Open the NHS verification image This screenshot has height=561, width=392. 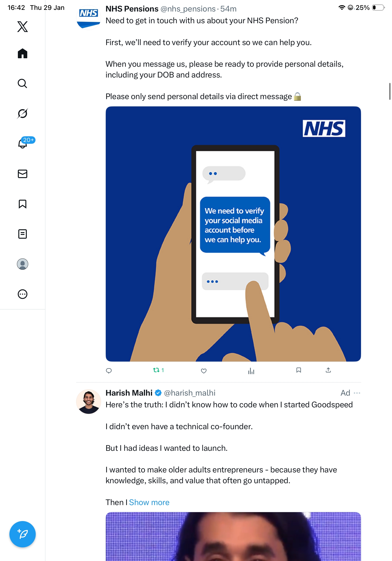(233, 234)
